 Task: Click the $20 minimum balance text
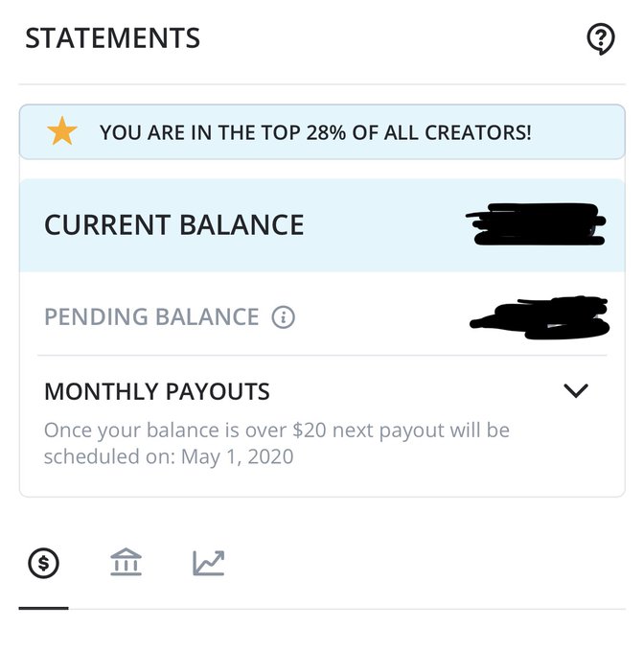pos(310,431)
